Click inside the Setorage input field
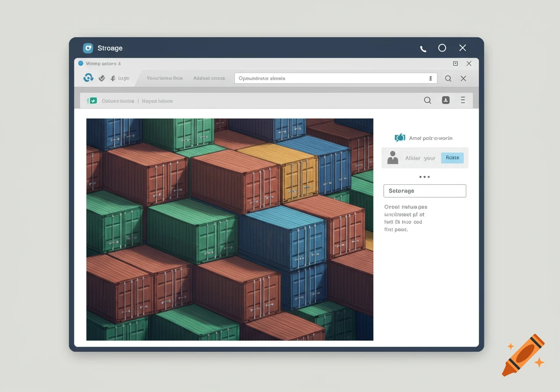The width and height of the screenshot is (560, 392). coord(424,191)
